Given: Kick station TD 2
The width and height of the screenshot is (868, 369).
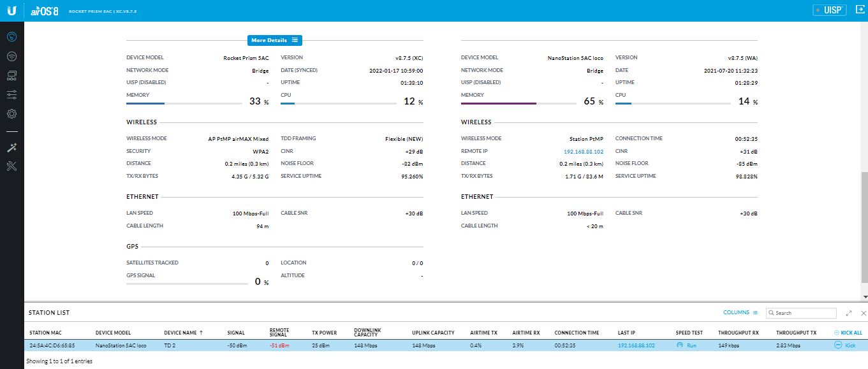Looking at the screenshot, I should point(845,345).
